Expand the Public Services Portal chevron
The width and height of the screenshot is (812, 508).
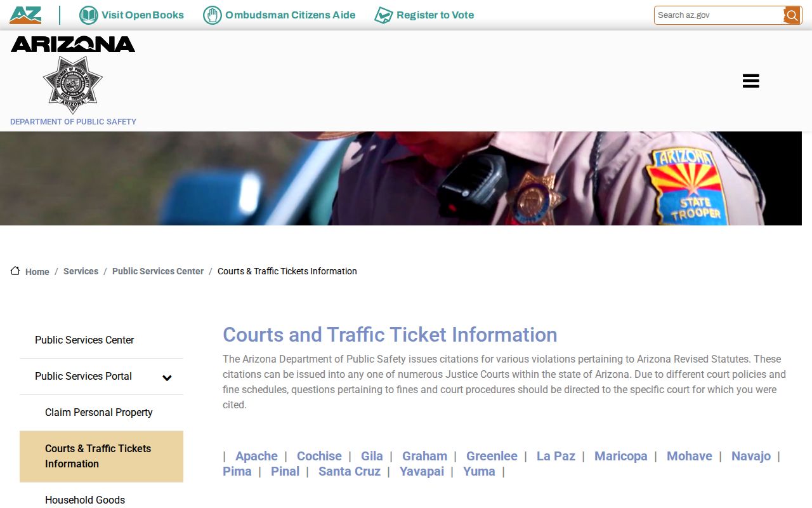tap(167, 378)
